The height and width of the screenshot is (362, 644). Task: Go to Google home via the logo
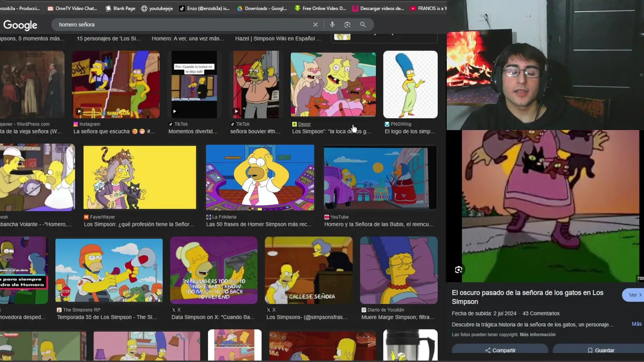tap(20, 25)
